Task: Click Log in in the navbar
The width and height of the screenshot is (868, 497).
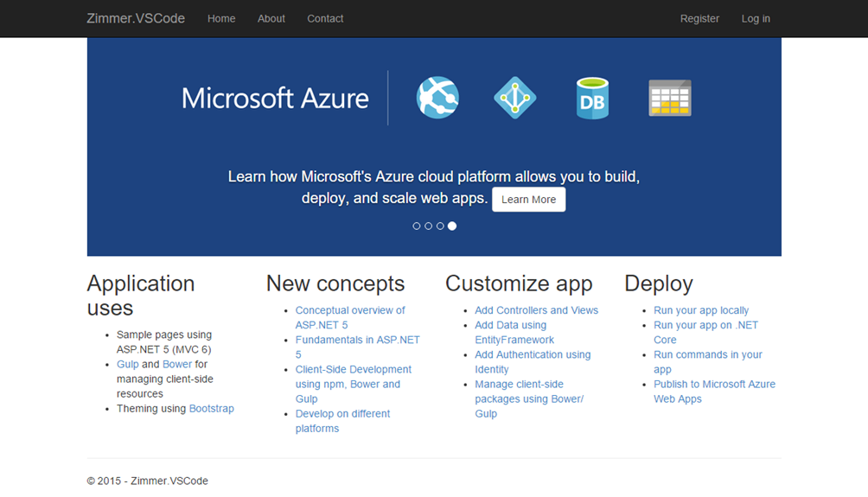Action: point(756,19)
